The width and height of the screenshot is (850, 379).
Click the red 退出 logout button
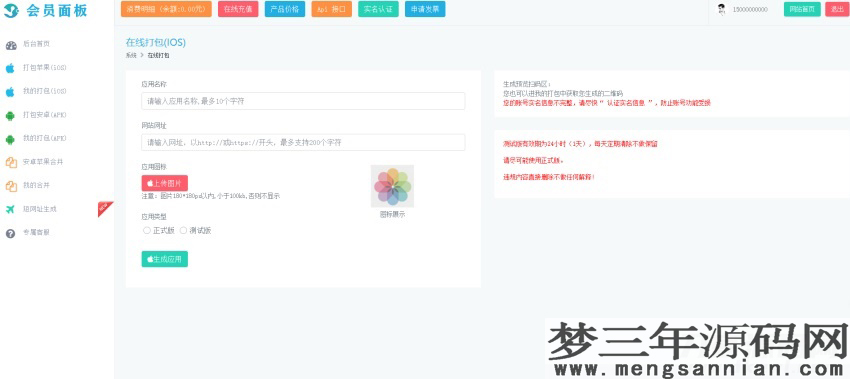pyautogui.click(x=837, y=9)
